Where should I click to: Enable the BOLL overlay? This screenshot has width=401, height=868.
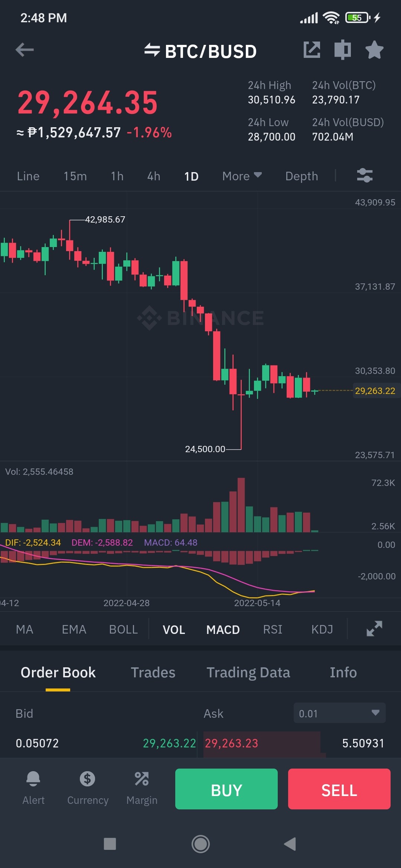coord(123,629)
